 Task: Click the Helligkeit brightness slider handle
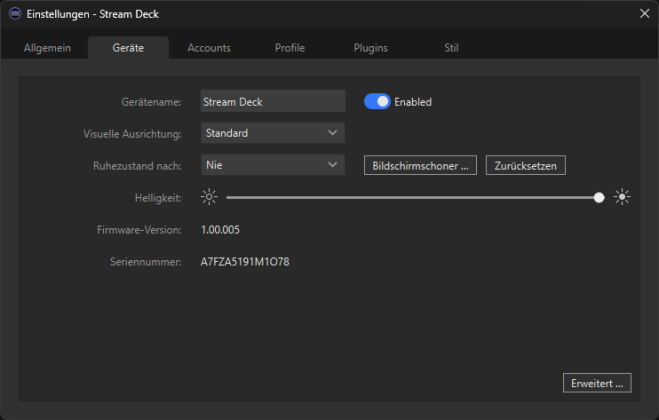599,197
